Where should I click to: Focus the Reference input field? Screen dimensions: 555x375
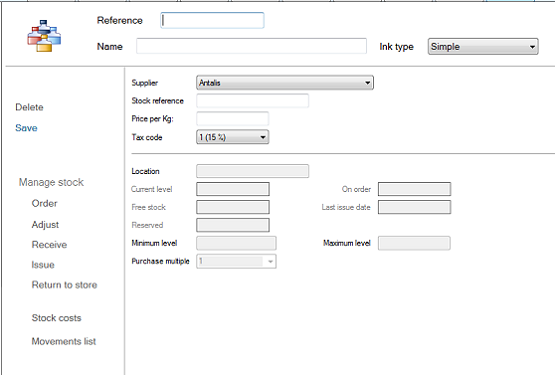pos(212,21)
